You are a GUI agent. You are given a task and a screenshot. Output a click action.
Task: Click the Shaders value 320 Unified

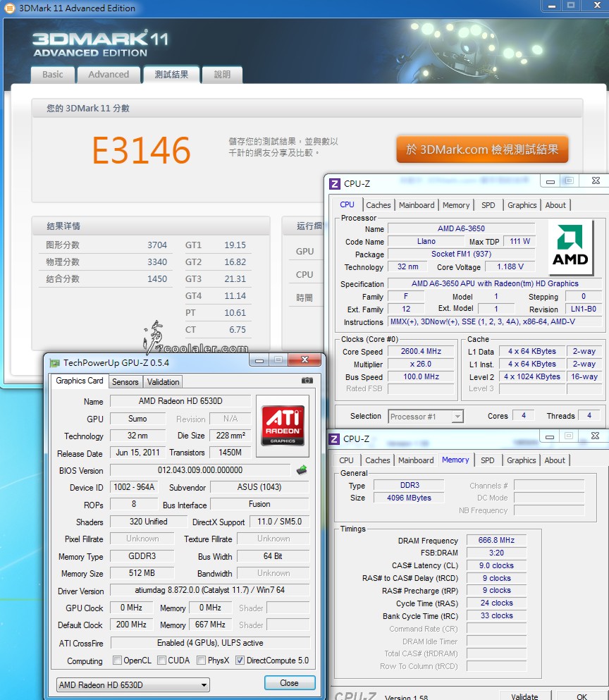pyautogui.click(x=149, y=522)
